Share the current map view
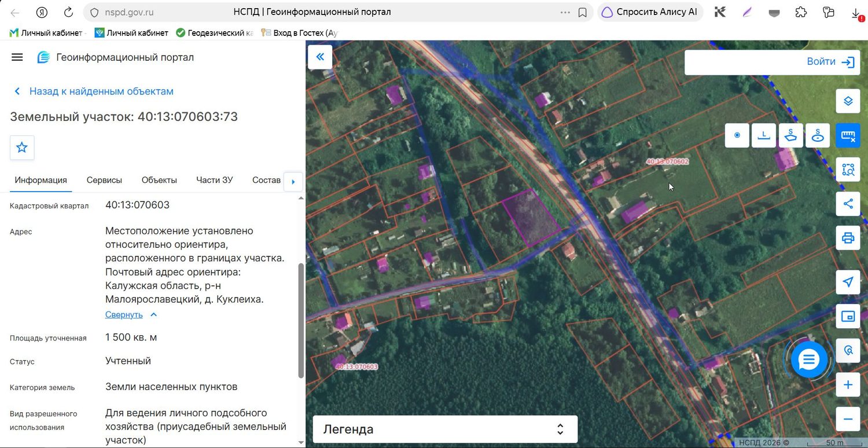The height and width of the screenshot is (448, 868). point(848,204)
